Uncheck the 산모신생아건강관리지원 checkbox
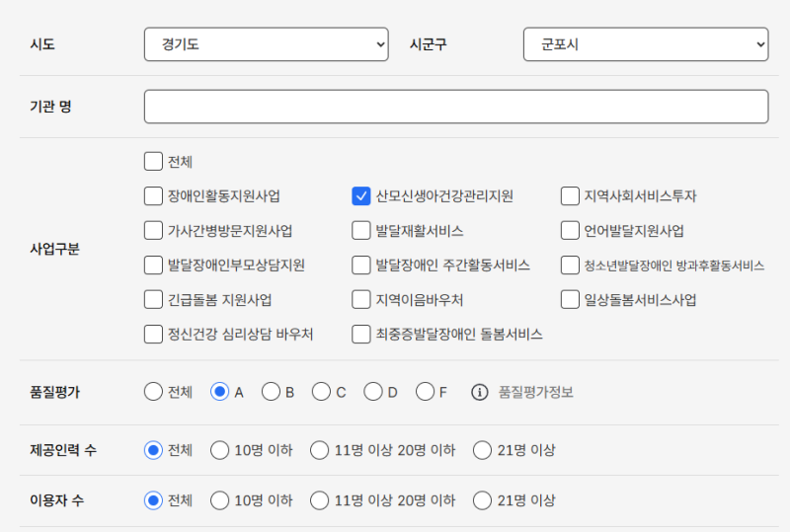 pyautogui.click(x=361, y=196)
